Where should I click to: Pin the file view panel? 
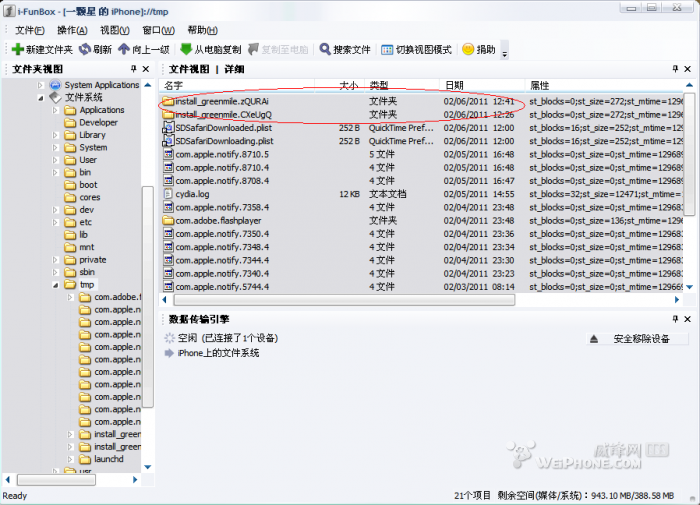pyautogui.click(x=675, y=69)
